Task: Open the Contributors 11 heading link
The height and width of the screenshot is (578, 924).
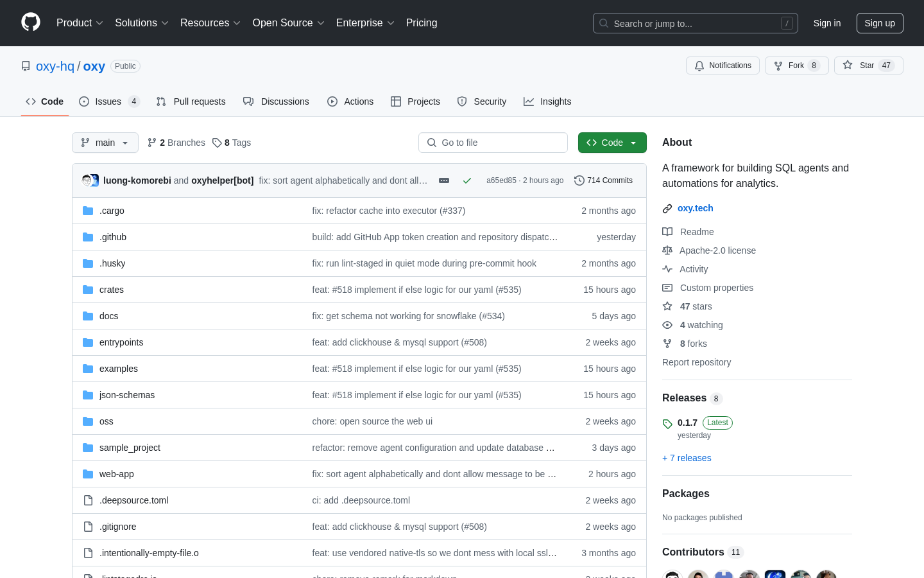Action: pyautogui.click(x=703, y=552)
